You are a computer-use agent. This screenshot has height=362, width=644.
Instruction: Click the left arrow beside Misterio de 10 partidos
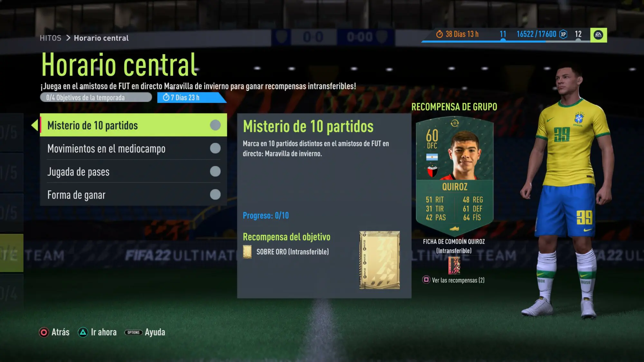35,125
